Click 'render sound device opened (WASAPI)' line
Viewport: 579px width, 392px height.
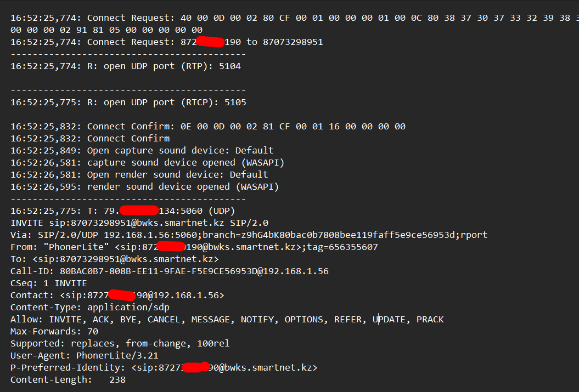click(x=144, y=186)
